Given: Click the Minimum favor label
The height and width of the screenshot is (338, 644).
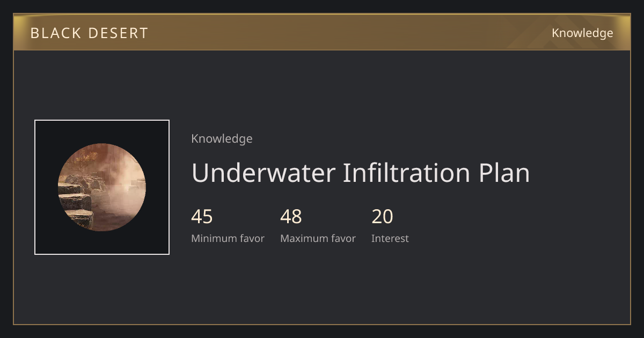Looking at the screenshot, I should pos(228,239).
